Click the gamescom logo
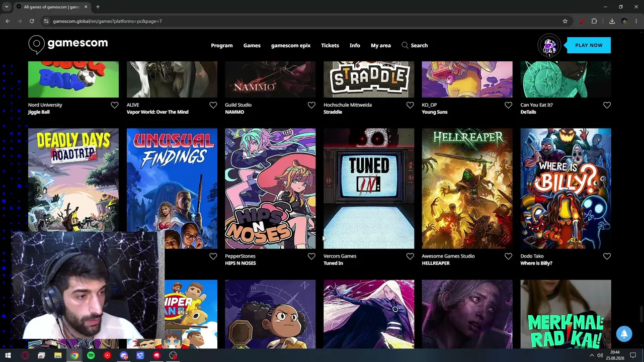Image resolution: width=644 pixels, height=362 pixels. (x=68, y=44)
